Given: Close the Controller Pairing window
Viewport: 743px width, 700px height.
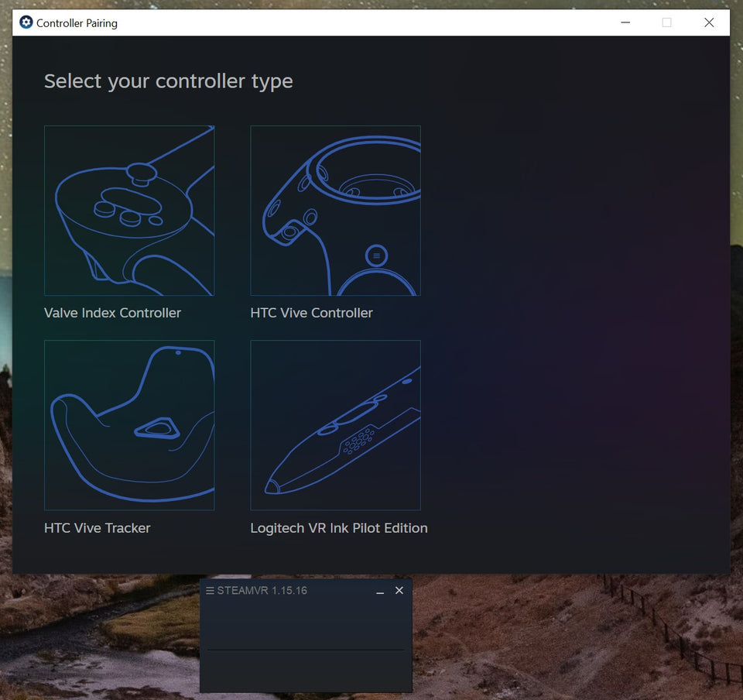Looking at the screenshot, I should (709, 22).
